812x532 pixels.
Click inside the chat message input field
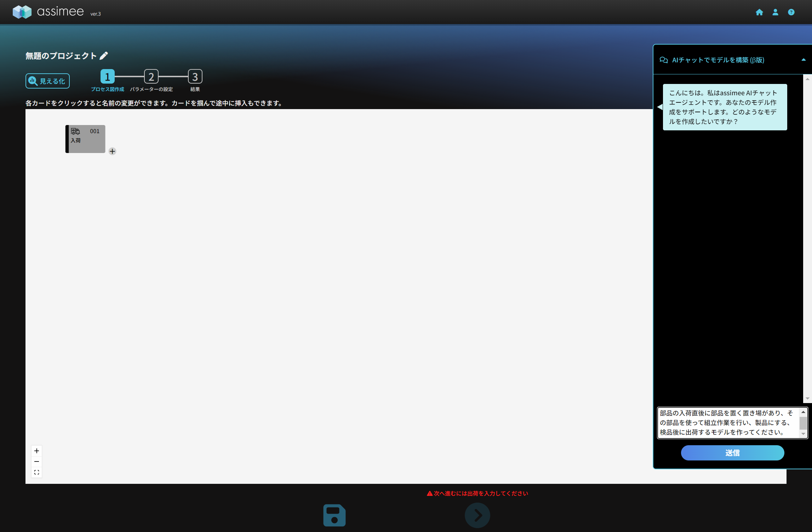point(728,423)
